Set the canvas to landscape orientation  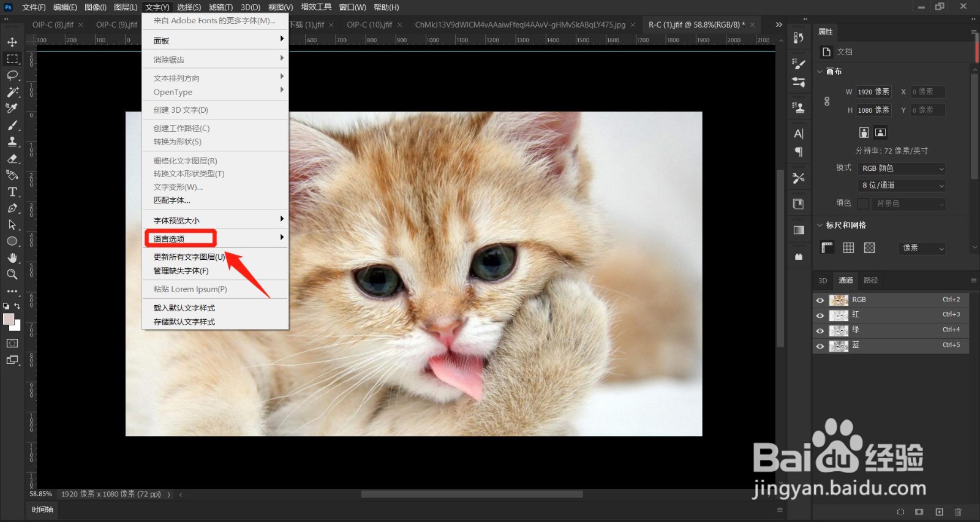point(880,132)
